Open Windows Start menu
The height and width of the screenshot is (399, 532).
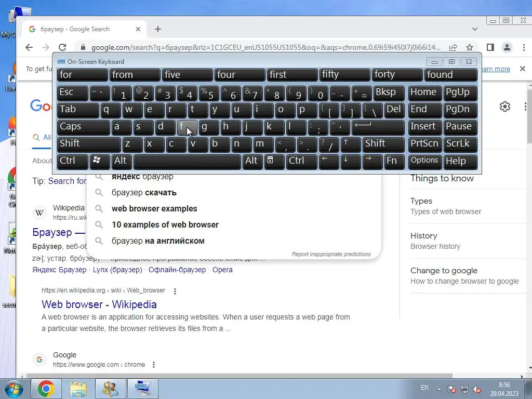tap(13, 389)
